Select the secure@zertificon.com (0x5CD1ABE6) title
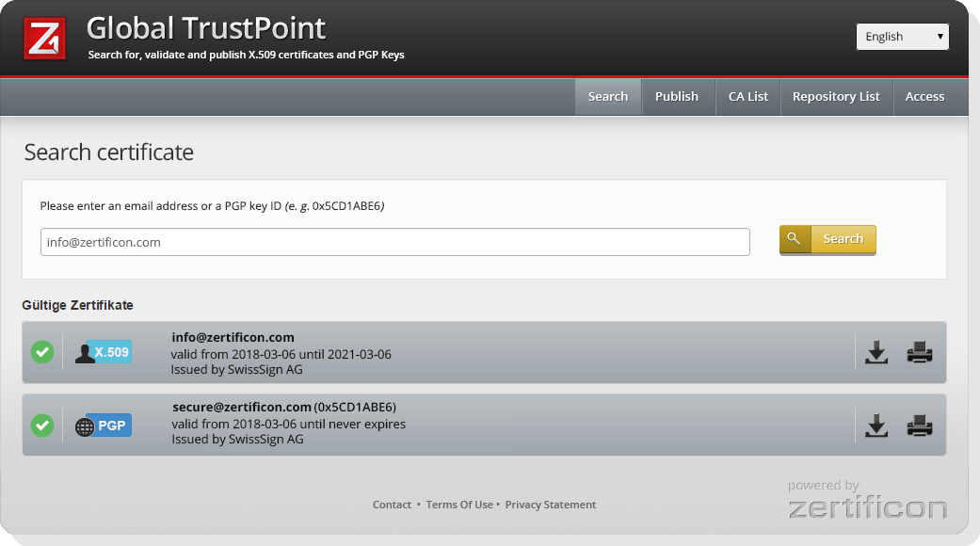The width and height of the screenshot is (980, 546). 284,408
